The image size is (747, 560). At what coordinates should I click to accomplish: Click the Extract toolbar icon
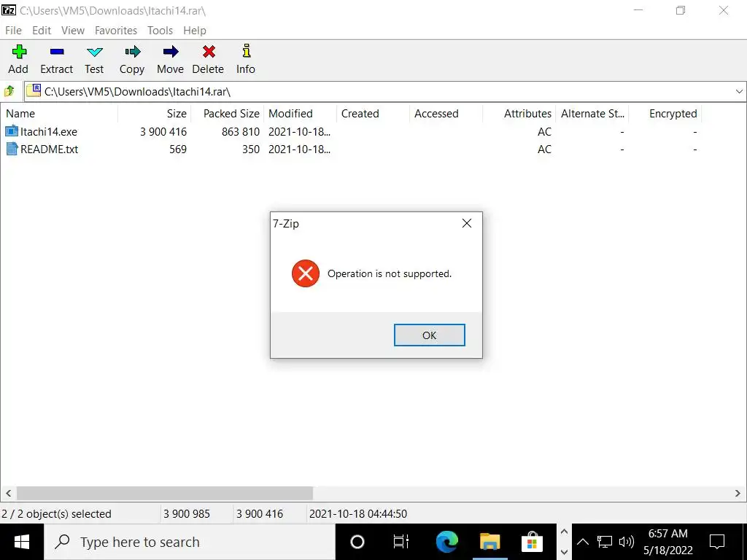(x=57, y=52)
